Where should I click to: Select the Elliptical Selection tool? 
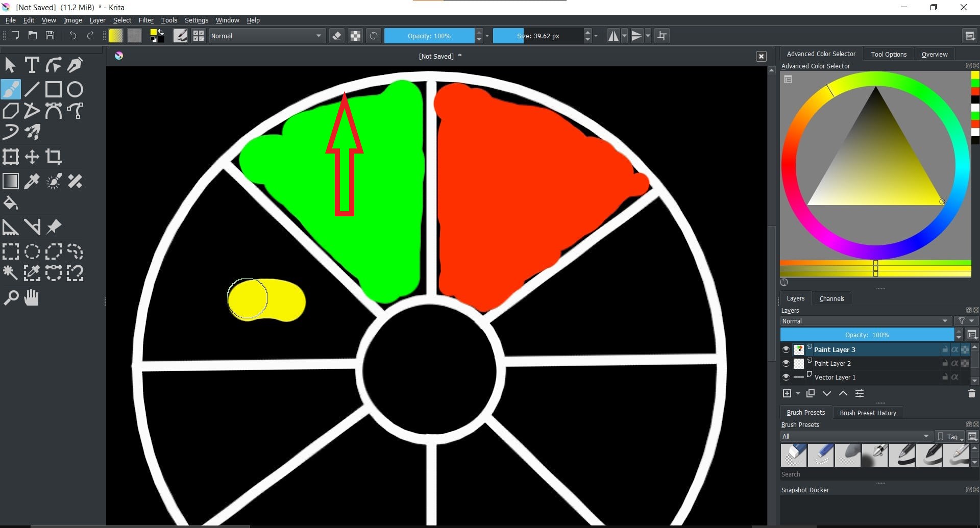click(32, 252)
